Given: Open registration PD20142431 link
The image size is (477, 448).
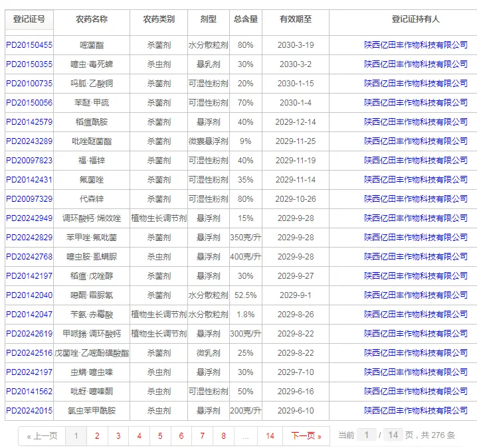Looking at the screenshot, I should tap(29, 180).
